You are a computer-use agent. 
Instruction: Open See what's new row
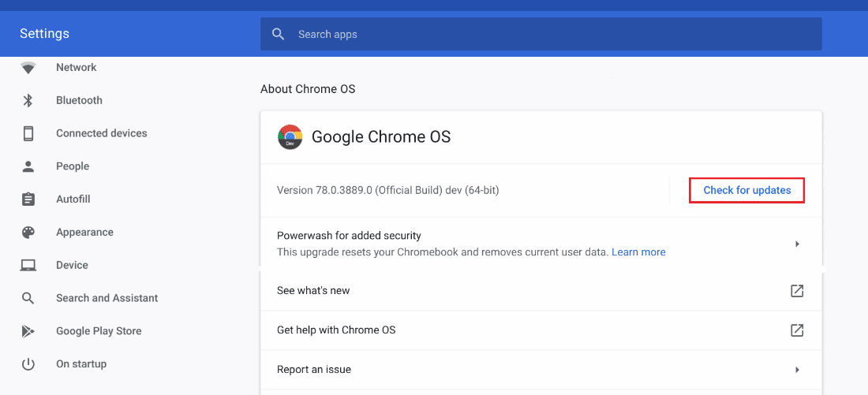(541, 291)
